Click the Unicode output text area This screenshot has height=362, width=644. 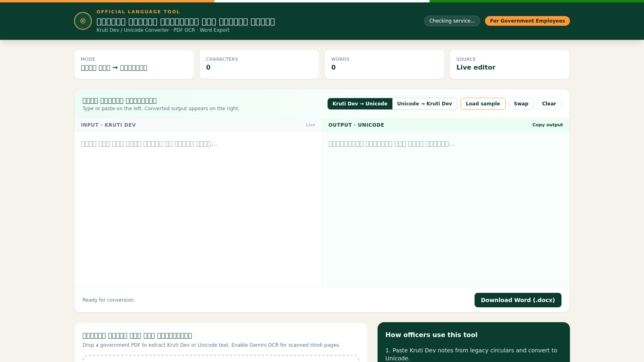[446, 210]
